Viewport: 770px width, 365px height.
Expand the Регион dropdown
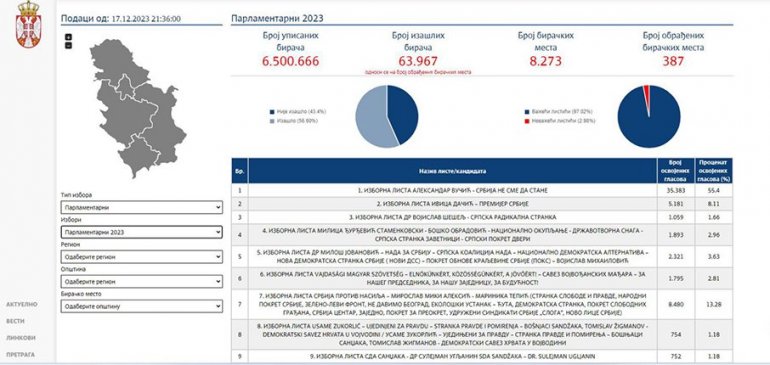[x=142, y=257]
